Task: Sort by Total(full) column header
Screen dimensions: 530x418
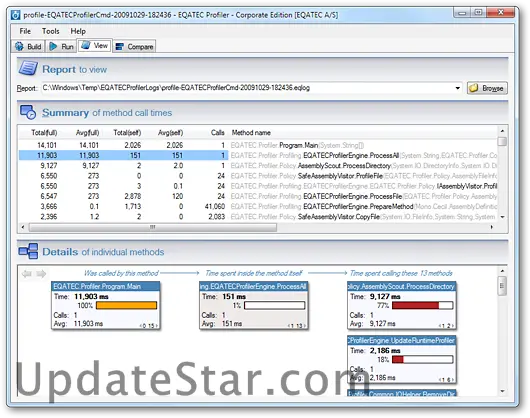Action: (x=44, y=133)
